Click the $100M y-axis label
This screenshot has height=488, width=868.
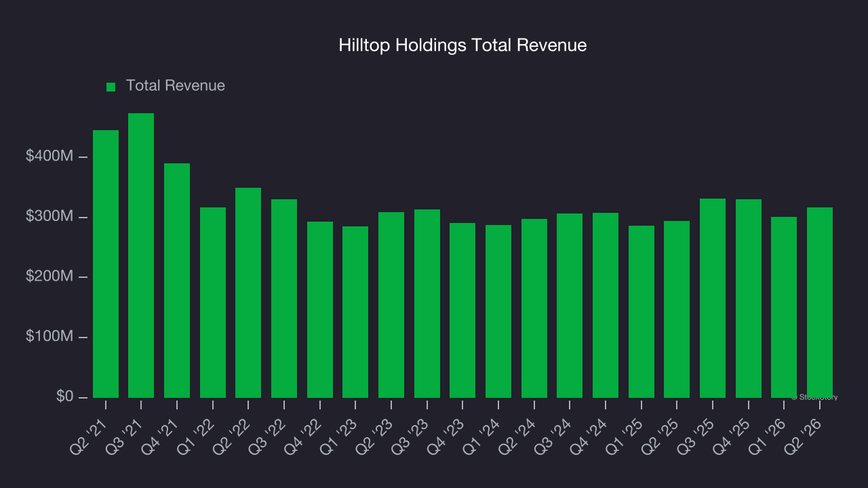49,337
